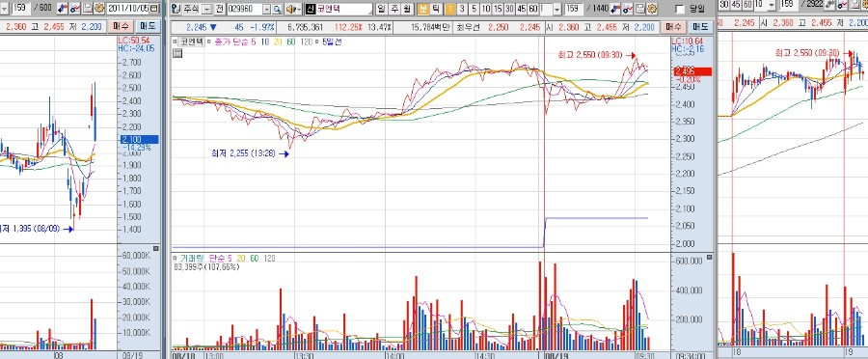Open the calendar picker beside 2011/10/05
868x359 pixels.
(154, 9)
